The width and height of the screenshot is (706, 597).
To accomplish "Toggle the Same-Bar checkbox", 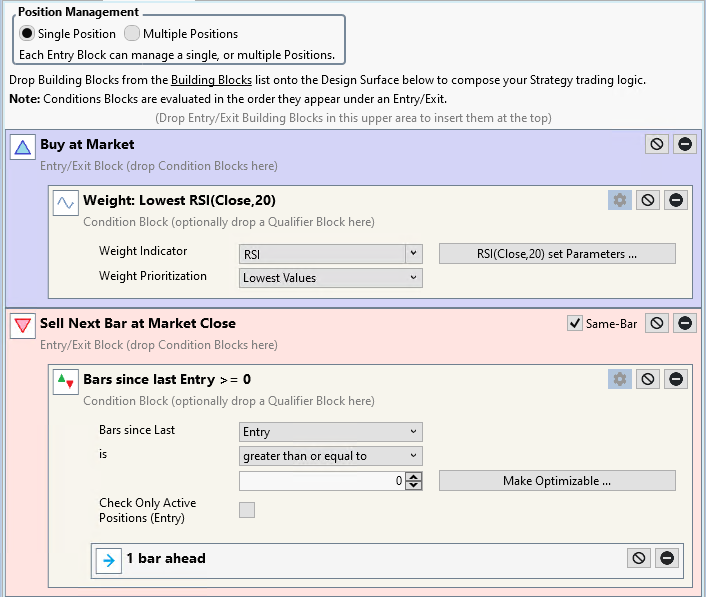I will pyautogui.click(x=574, y=323).
